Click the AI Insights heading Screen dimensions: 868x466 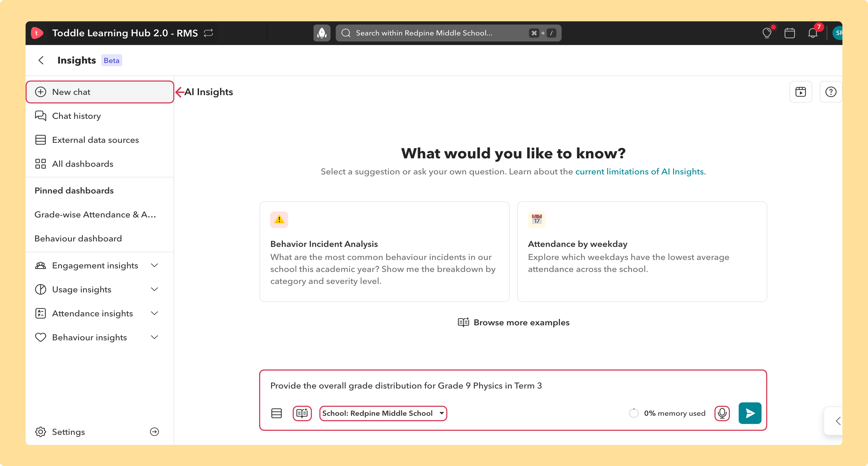tap(209, 92)
